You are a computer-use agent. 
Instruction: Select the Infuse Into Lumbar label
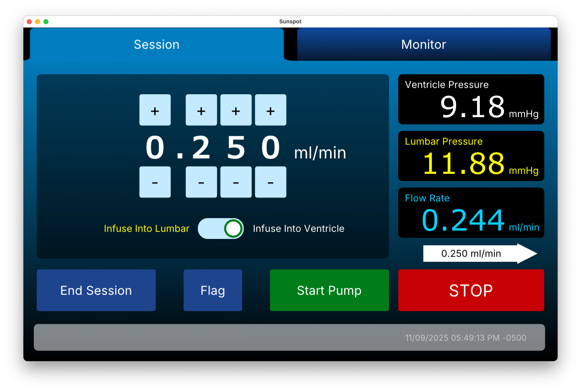147,229
